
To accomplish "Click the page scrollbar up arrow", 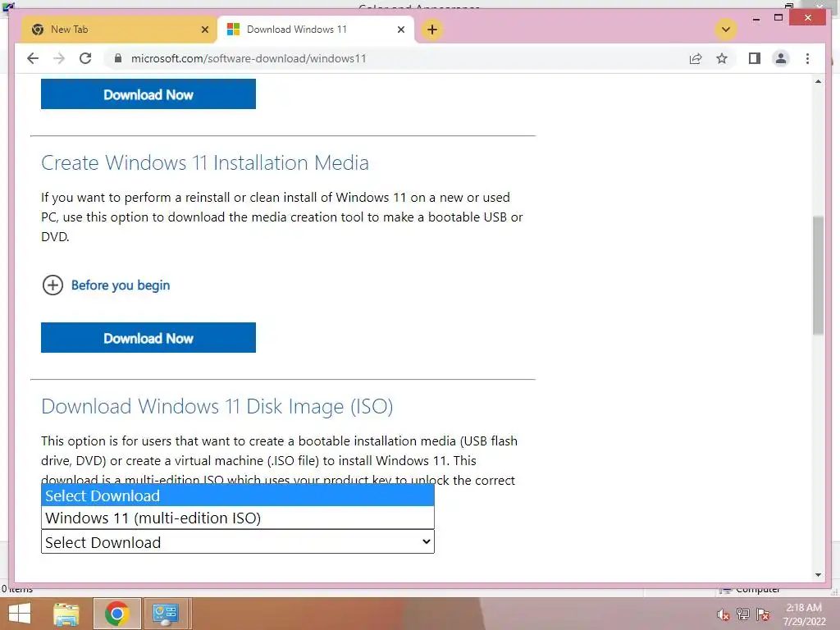I will tap(818, 81).
